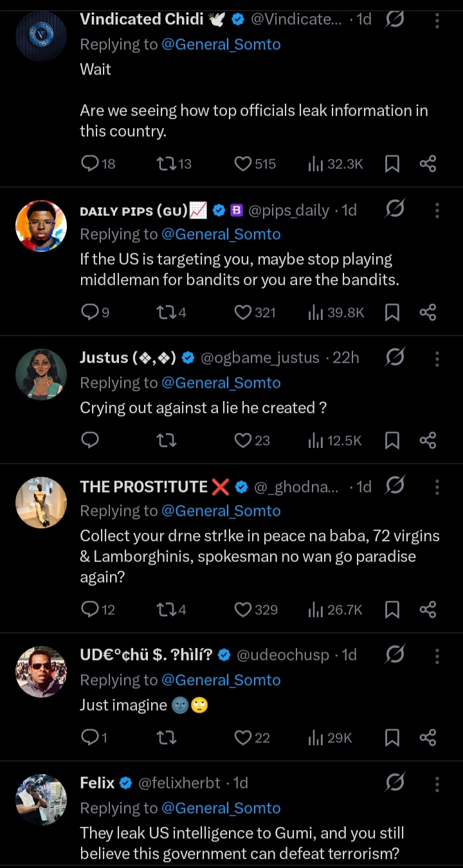Open @pips_daily profile handle

[x=289, y=210]
